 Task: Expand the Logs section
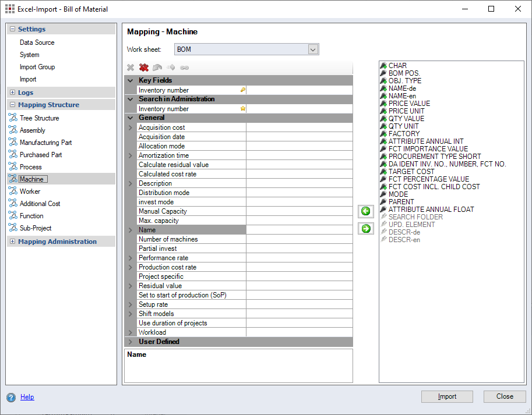tap(12, 93)
